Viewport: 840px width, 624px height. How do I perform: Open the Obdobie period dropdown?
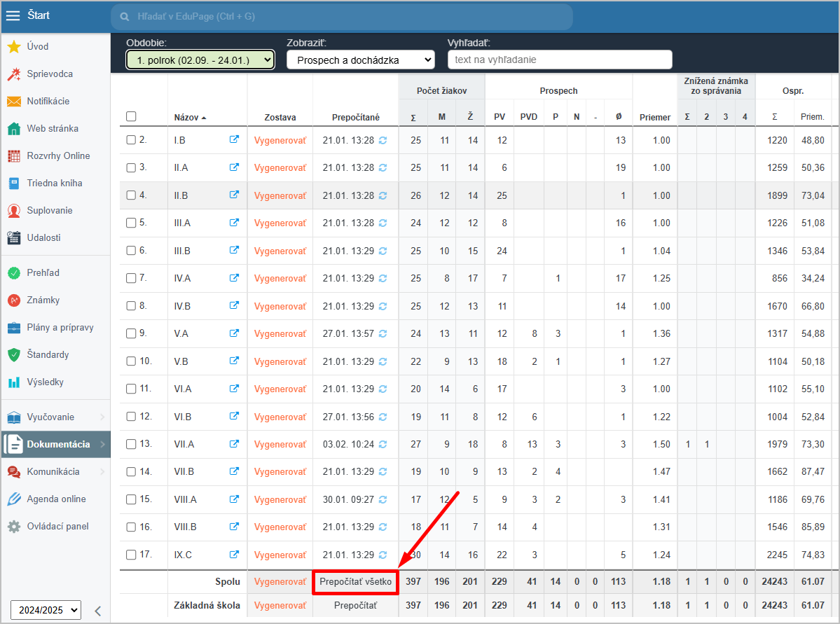[200, 60]
